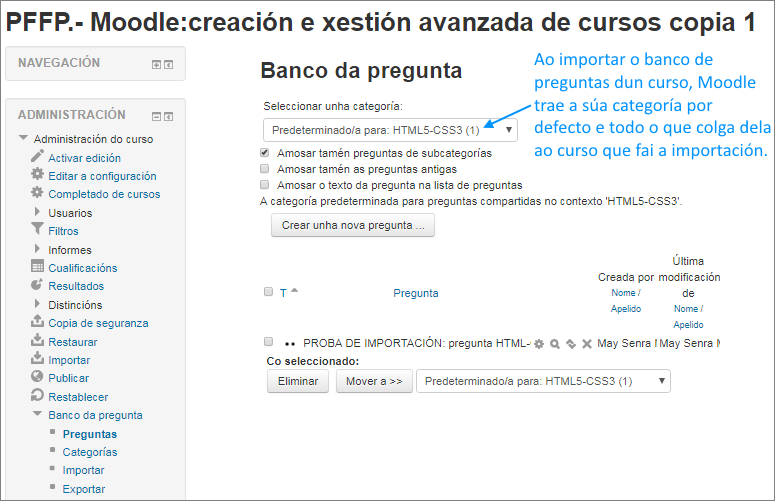Click the backup icon beside Copia de seguranza
The image size is (775, 501).
click(37, 322)
